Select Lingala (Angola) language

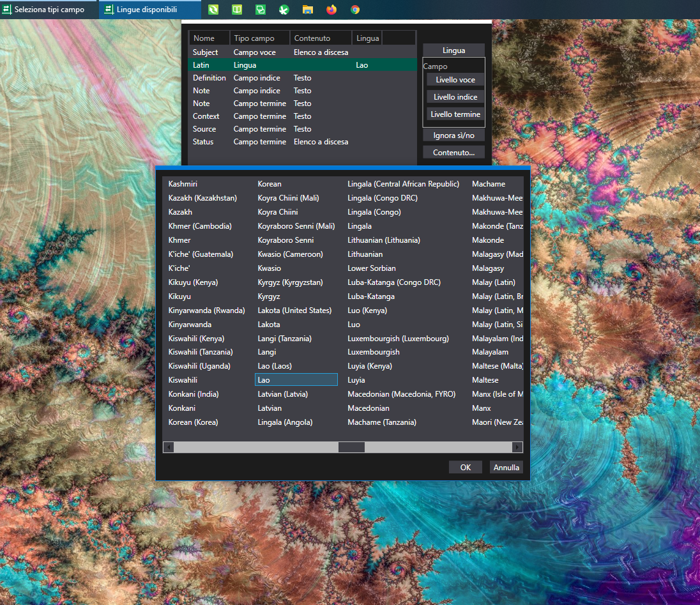tap(285, 422)
